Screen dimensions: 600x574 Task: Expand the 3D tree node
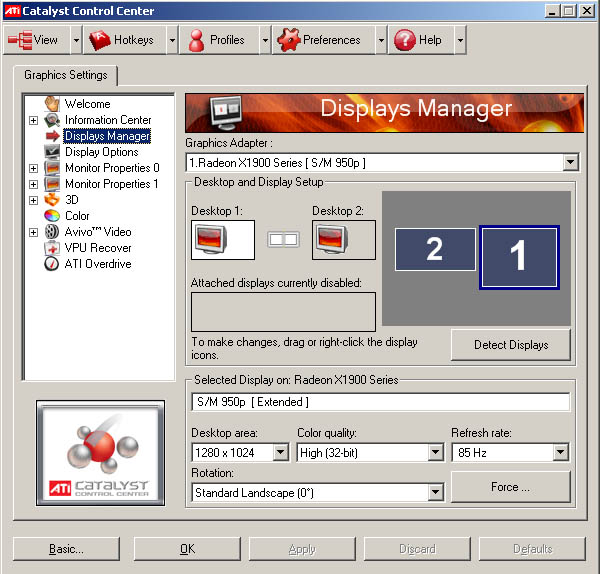pyautogui.click(x=34, y=200)
